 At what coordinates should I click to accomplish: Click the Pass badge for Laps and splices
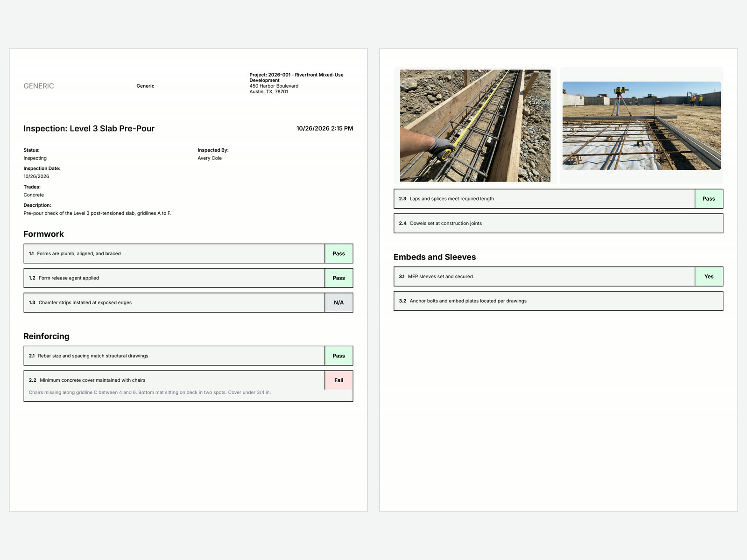click(709, 199)
